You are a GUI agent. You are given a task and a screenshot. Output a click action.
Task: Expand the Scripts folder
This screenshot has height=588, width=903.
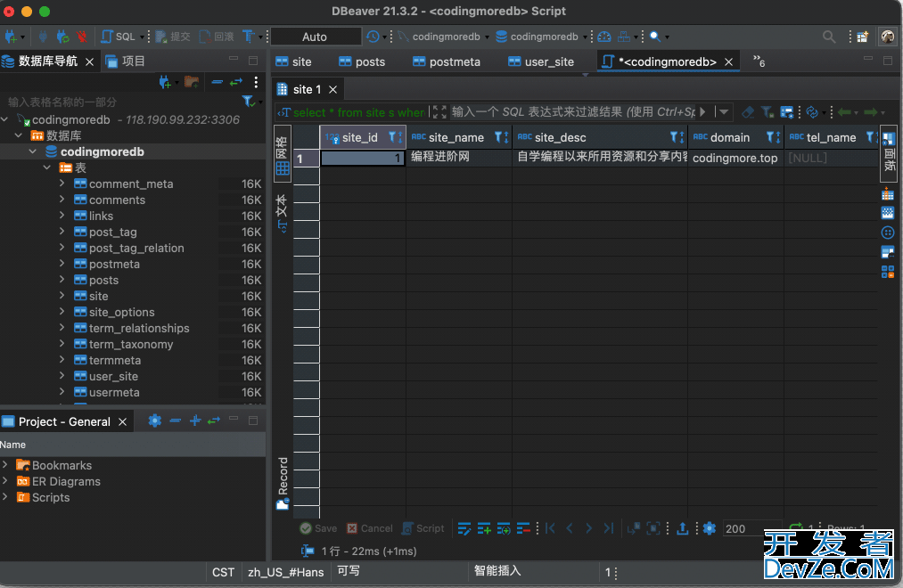click(4, 497)
